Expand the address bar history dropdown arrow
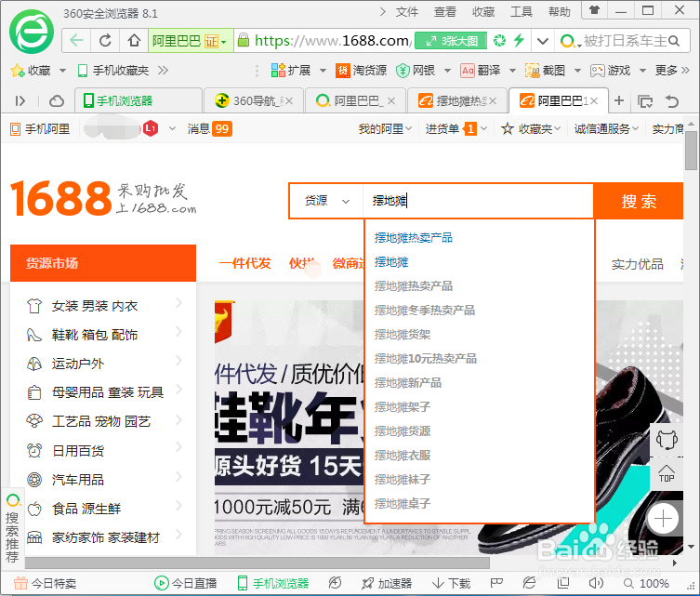Screen dimensions: 700x596 542,41
